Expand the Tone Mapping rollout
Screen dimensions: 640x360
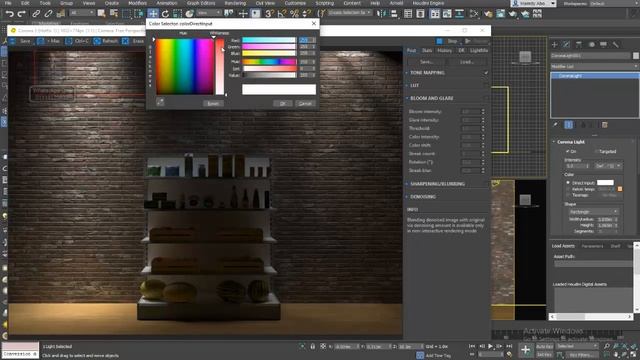tap(427, 73)
